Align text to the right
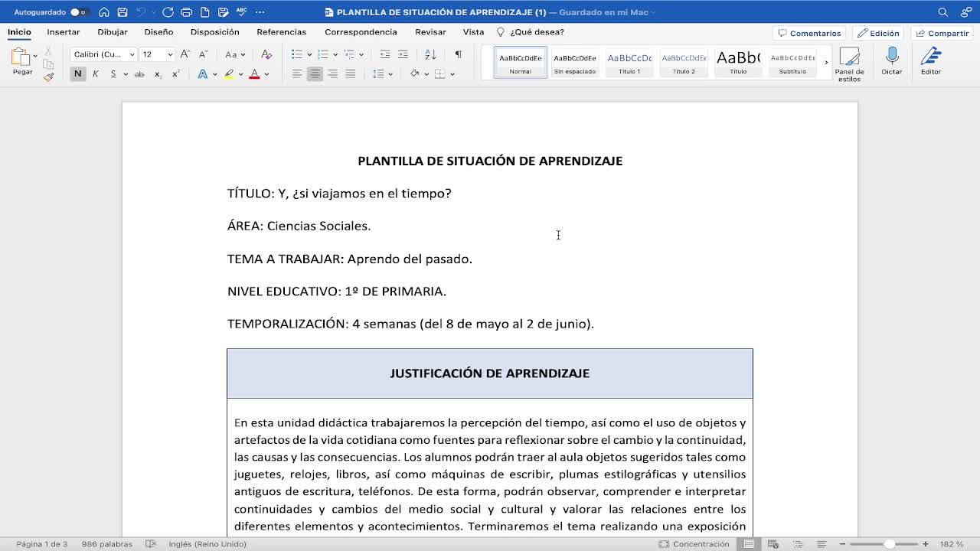Image resolution: width=980 pixels, height=551 pixels. pyautogui.click(x=332, y=74)
